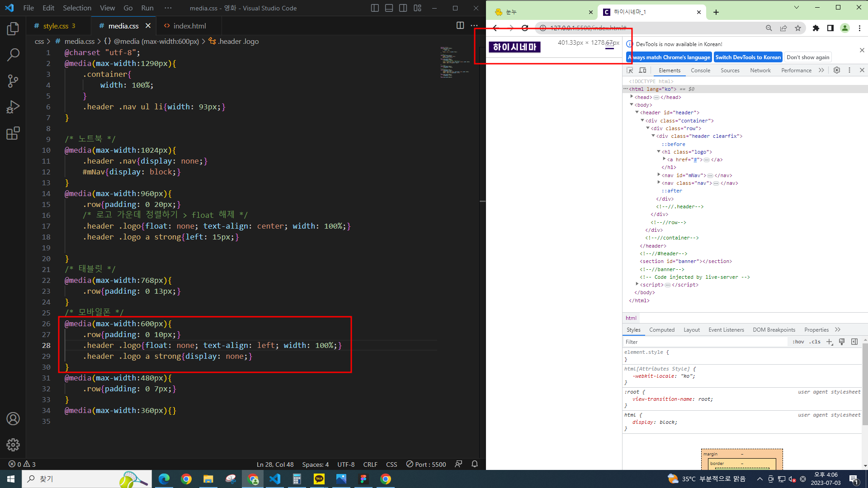Click Switch DevTools to Korean button

click(x=748, y=57)
